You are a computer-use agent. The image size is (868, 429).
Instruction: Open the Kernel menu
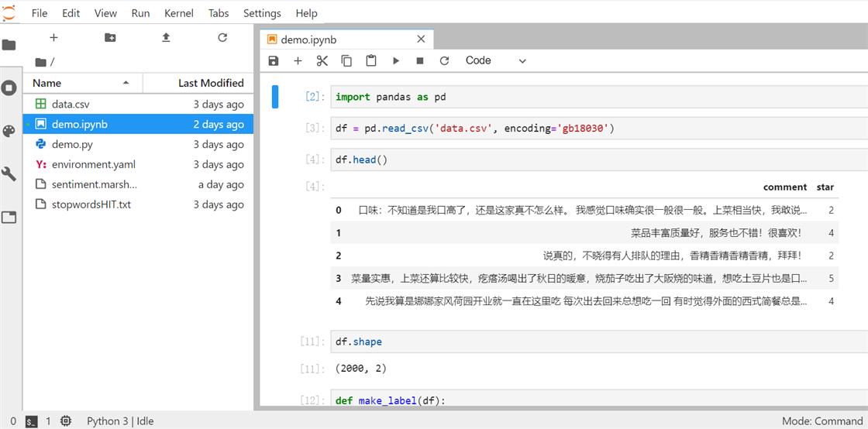point(178,13)
